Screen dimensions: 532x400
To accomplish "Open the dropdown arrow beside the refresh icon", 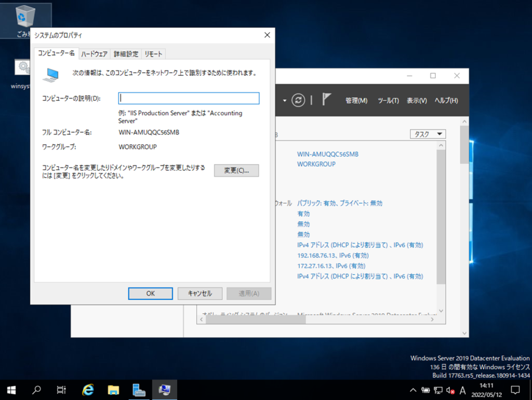I will point(285,100).
